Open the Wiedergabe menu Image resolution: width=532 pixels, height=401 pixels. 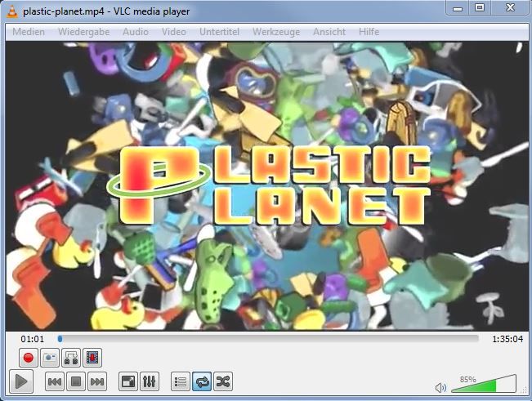click(84, 32)
